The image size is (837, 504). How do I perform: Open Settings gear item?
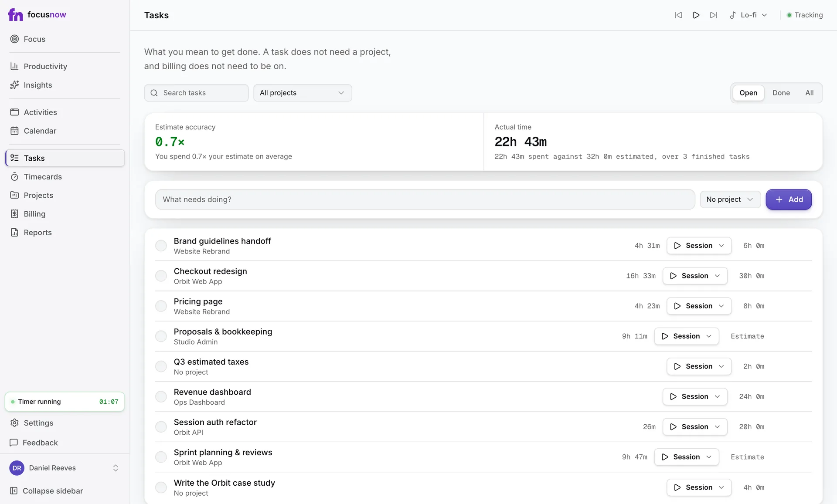pyautogui.click(x=65, y=423)
